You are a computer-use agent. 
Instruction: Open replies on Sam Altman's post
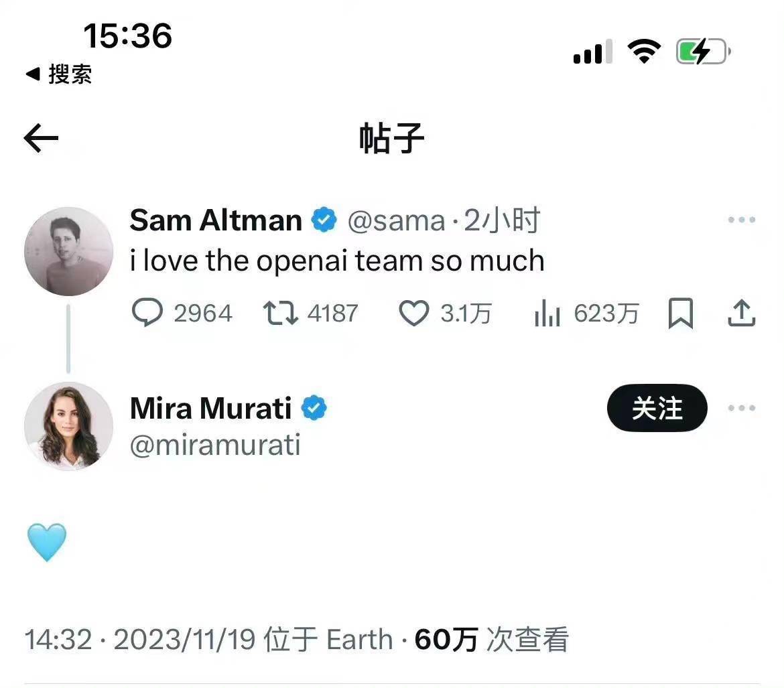147,313
